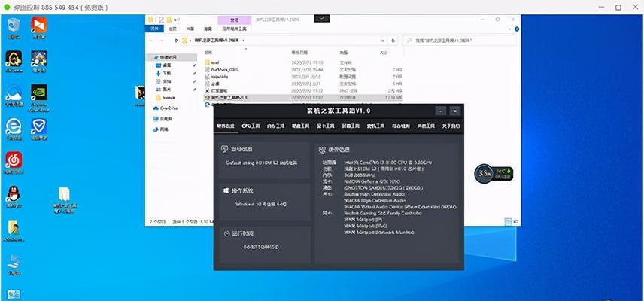644x301 pixels.
Task: Switch Explorer to large icons view
Action: (515, 221)
